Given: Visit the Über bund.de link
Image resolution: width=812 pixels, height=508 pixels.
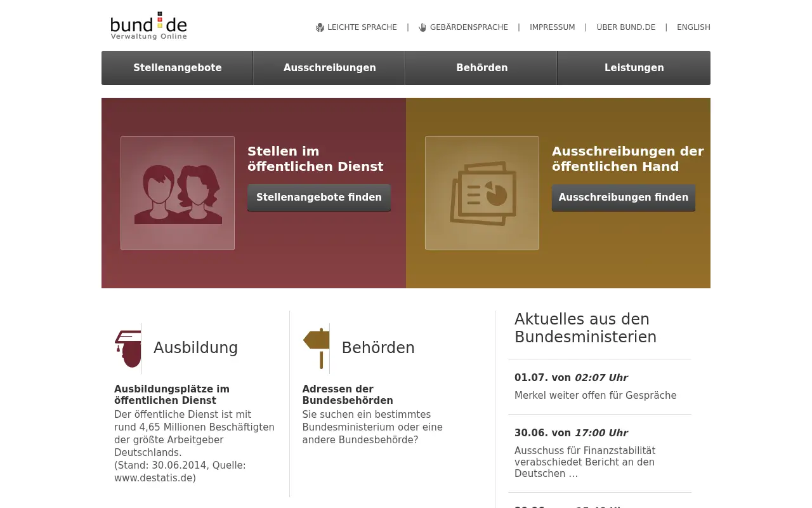Looking at the screenshot, I should tap(626, 27).
